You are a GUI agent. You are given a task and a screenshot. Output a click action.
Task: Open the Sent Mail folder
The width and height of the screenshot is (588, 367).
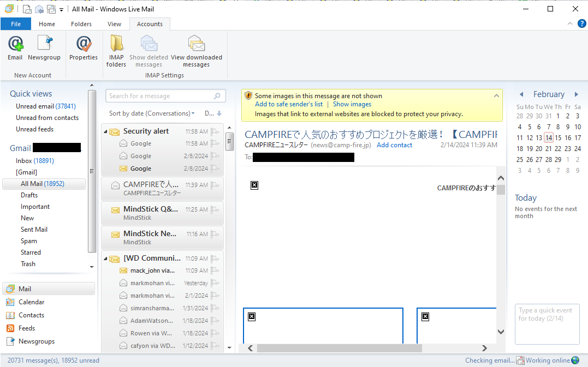[x=34, y=230]
